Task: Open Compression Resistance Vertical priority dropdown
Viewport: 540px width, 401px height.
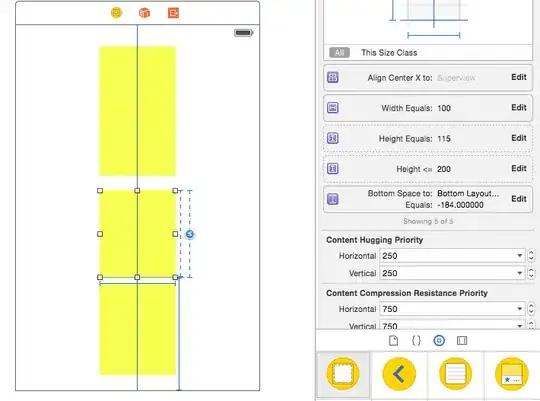Action: pos(520,326)
